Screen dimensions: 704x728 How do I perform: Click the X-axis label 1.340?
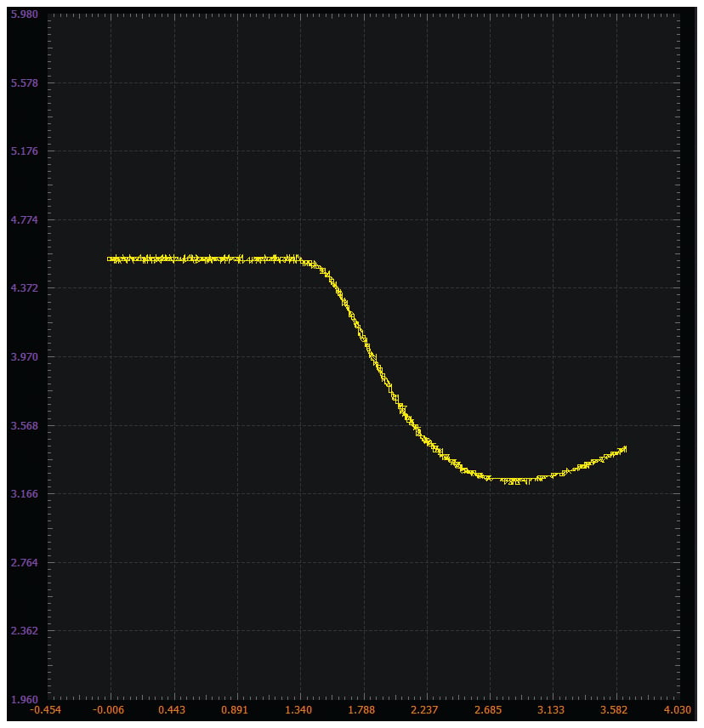click(x=298, y=710)
